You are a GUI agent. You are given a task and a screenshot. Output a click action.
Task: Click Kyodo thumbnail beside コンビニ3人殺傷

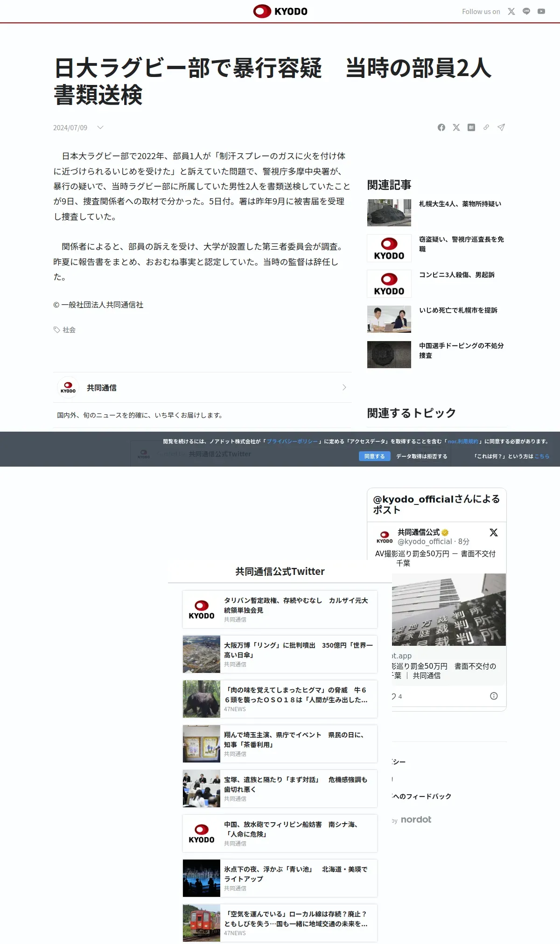tap(389, 284)
